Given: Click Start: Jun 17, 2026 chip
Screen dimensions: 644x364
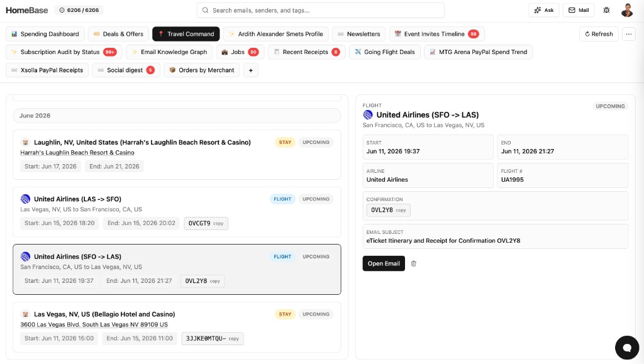Looking at the screenshot, I should [x=50, y=167].
